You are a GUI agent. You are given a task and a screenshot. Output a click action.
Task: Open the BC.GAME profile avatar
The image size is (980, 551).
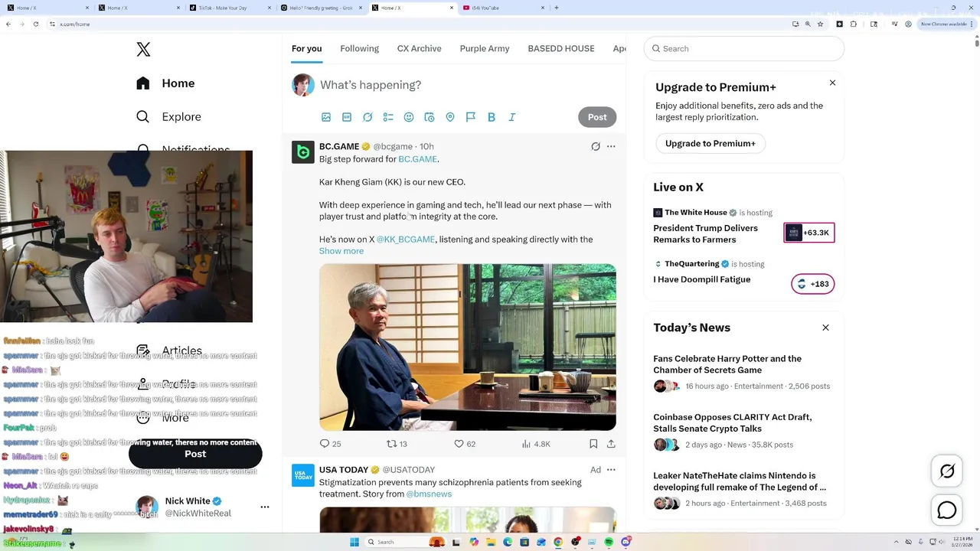pos(303,152)
